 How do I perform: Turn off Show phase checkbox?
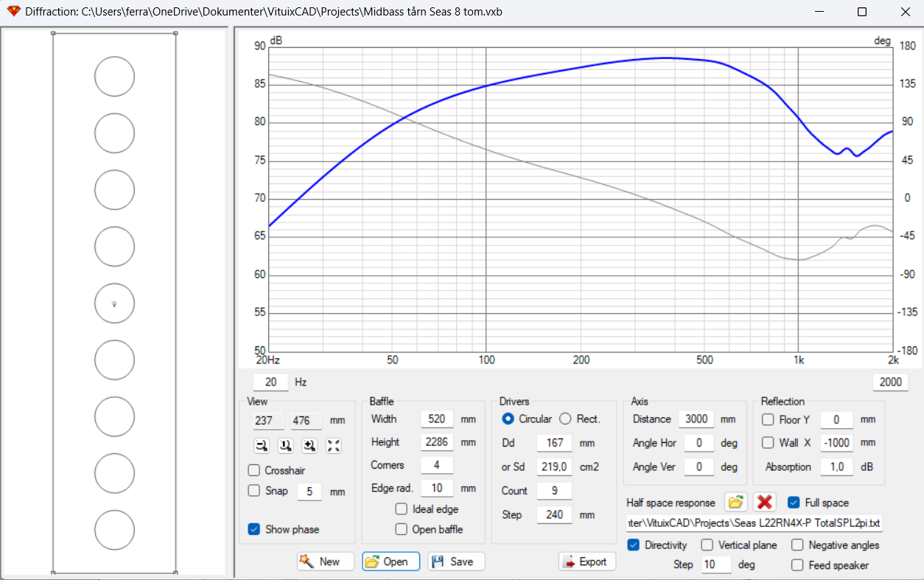[254, 529]
